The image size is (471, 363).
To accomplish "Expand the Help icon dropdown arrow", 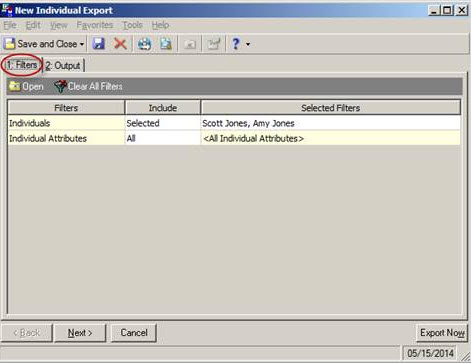I will [248, 44].
